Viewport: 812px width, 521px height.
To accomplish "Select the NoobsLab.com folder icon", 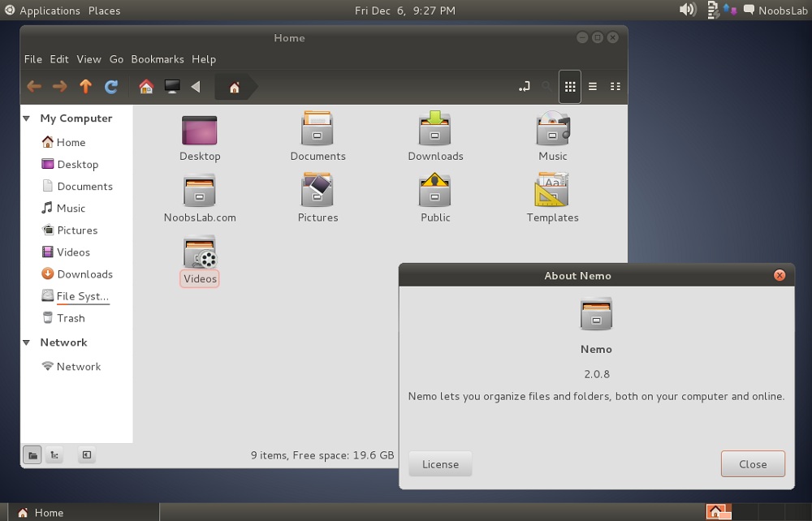I will point(200,191).
